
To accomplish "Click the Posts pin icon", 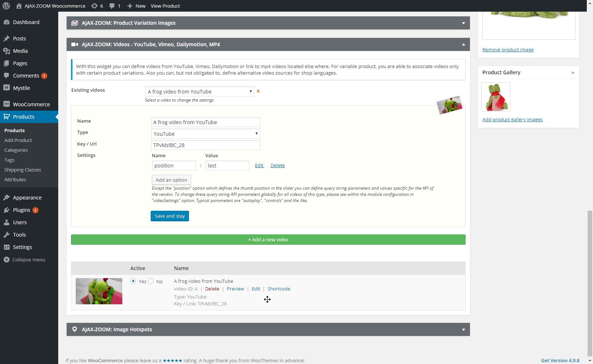I will pos(7,39).
